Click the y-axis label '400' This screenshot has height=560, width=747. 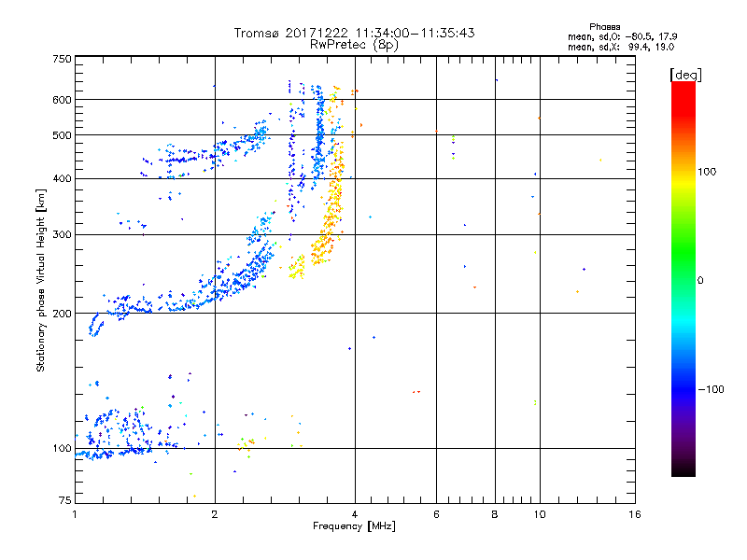point(62,179)
